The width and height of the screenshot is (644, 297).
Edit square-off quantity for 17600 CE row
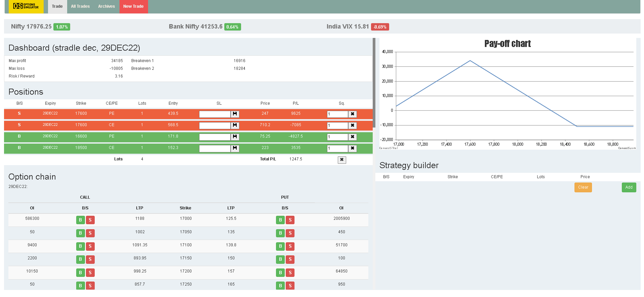337,126
